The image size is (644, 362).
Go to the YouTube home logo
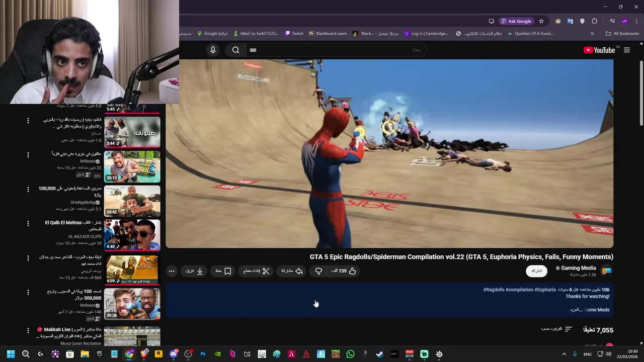[599, 50]
